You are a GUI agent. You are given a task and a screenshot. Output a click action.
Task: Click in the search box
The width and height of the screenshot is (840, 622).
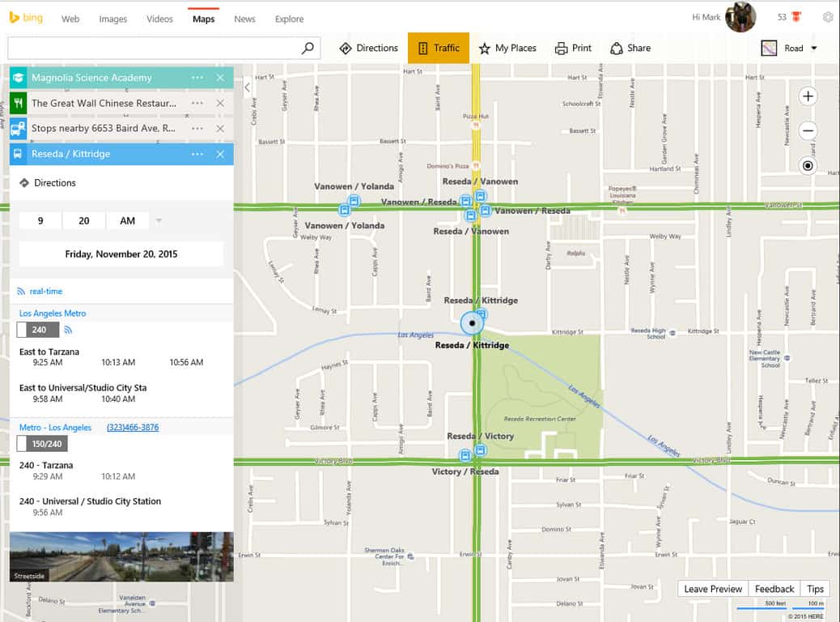155,49
